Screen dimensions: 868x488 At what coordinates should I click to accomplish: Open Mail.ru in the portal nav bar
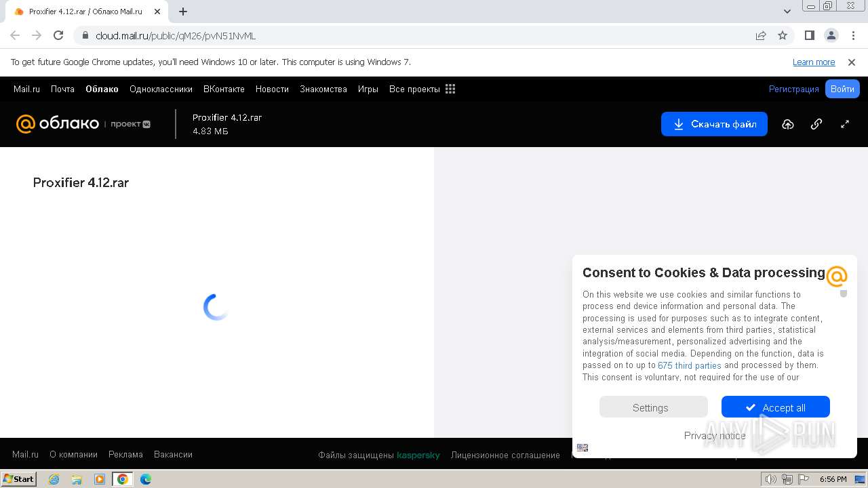26,89
